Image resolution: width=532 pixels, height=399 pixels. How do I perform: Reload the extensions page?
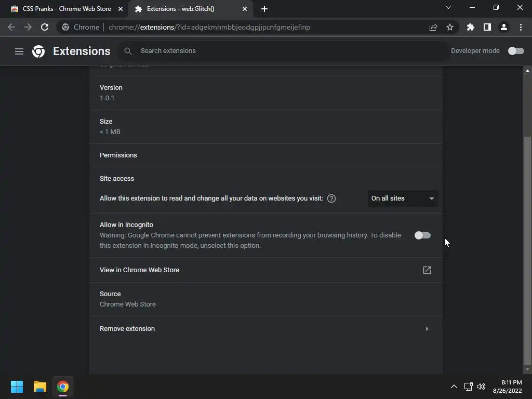[45, 27]
